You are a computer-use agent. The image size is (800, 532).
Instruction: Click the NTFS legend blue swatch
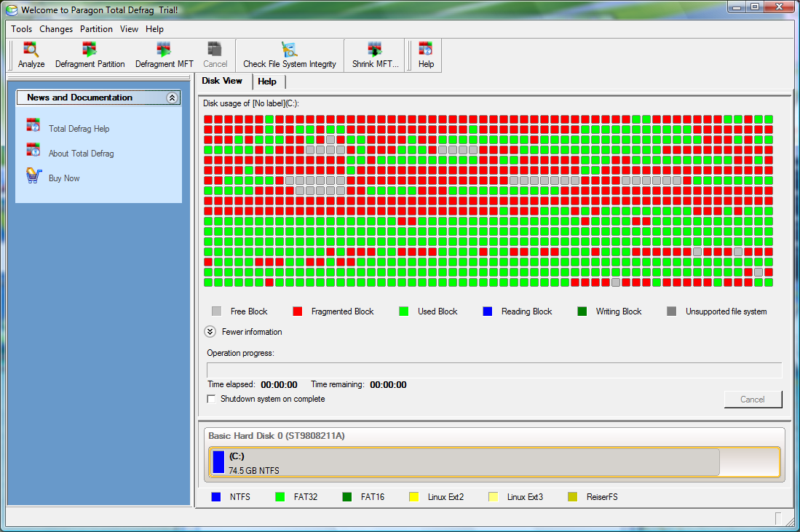[216, 497]
